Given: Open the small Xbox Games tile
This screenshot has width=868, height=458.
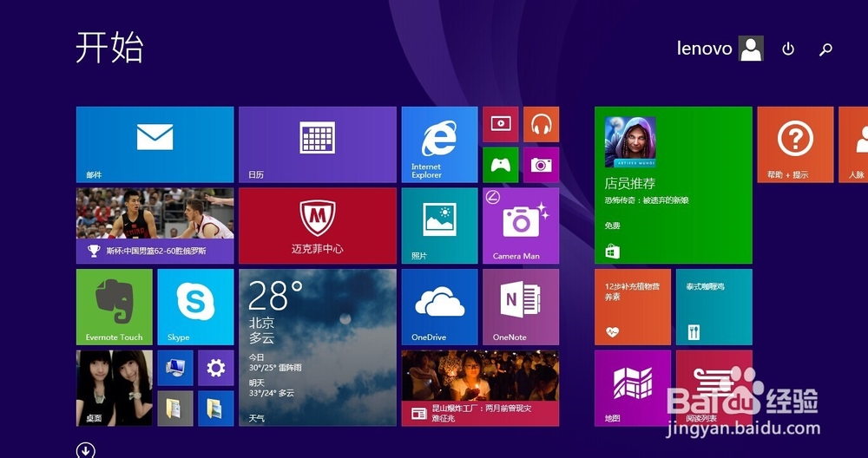Looking at the screenshot, I should 501,165.
